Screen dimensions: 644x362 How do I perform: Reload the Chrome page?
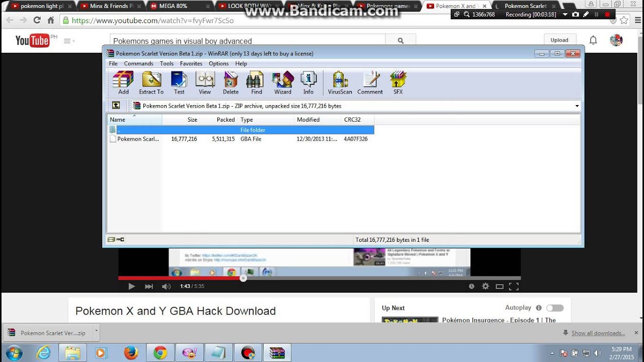(37, 21)
